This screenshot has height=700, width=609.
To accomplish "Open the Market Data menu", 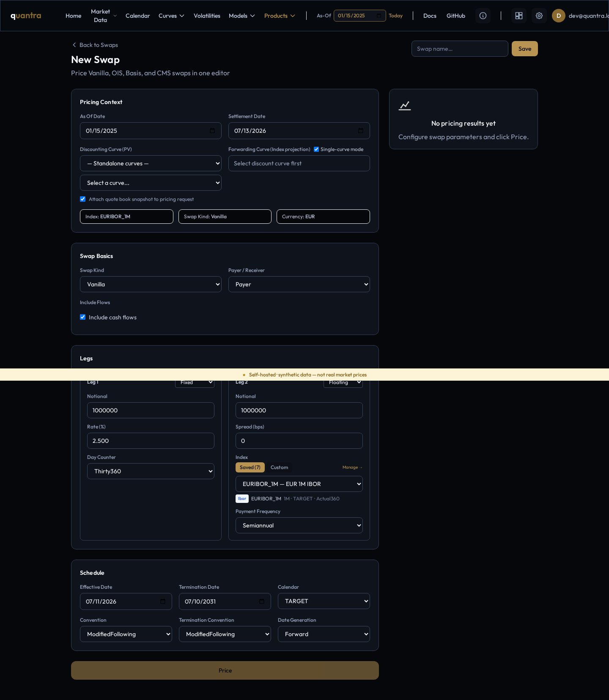I will coord(104,16).
